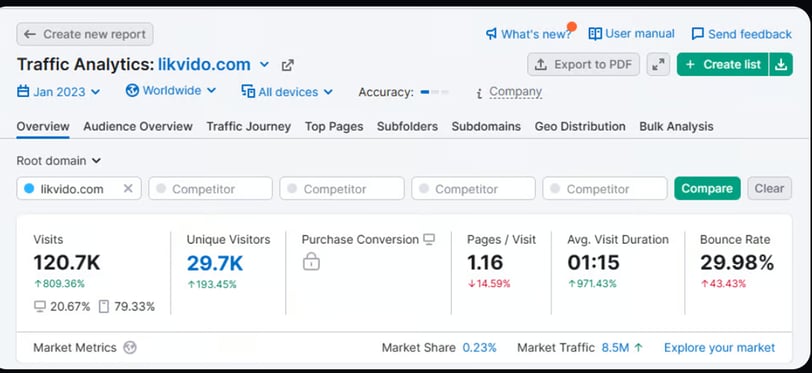Remove likvido.com with the X icon

(x=128, y=189)
